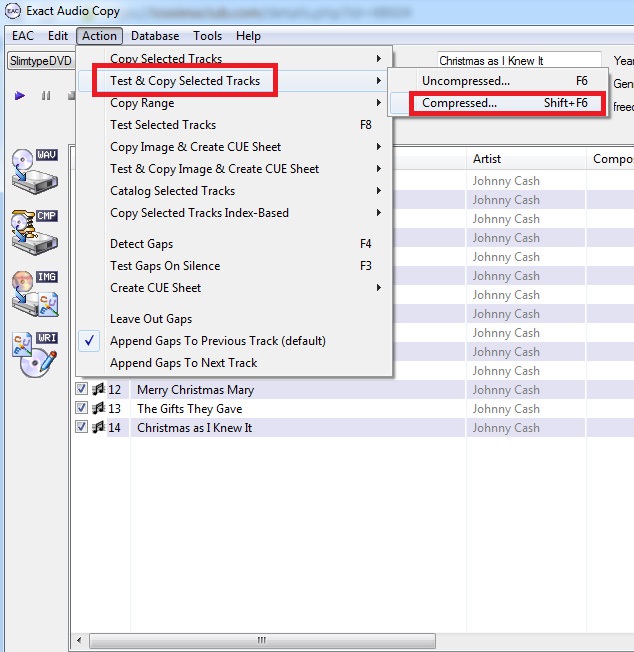The height and width of the screenshot is (652, 634).
Task: Click the horizontal scrollbar thumb
Action: [x=262, y=640]
